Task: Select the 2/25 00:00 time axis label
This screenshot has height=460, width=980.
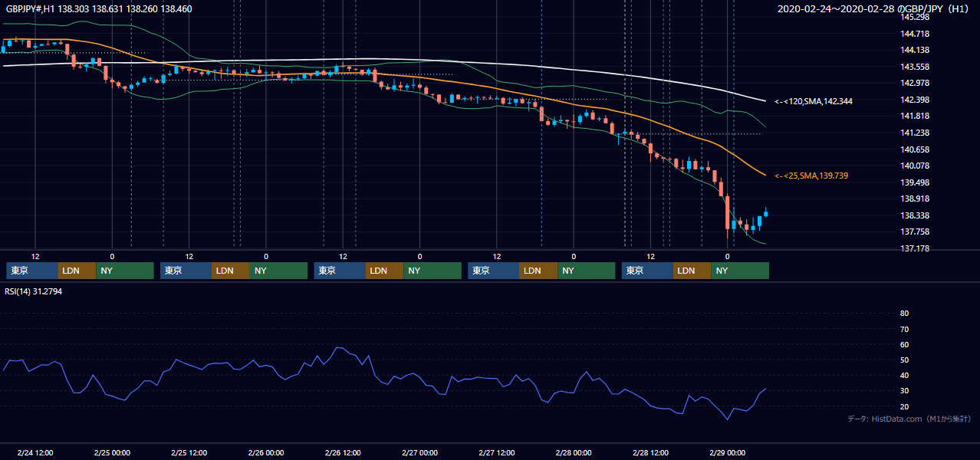Action: pos(112,452)
